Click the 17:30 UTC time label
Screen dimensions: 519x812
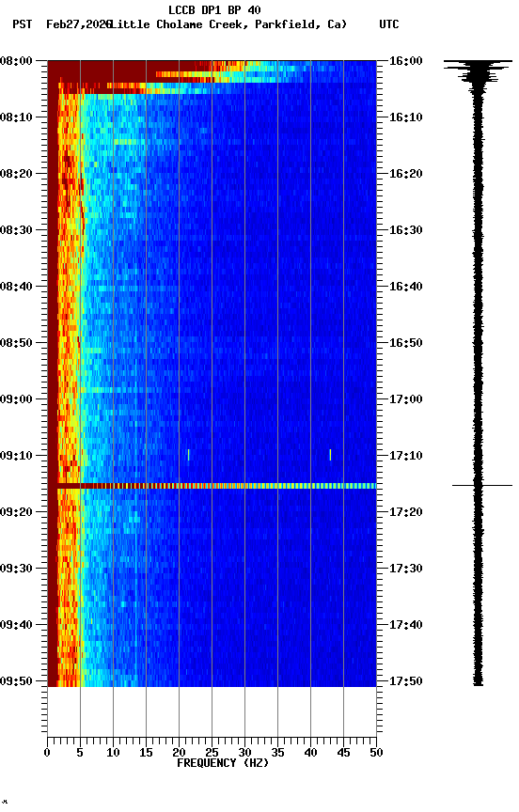coord(406,569)
